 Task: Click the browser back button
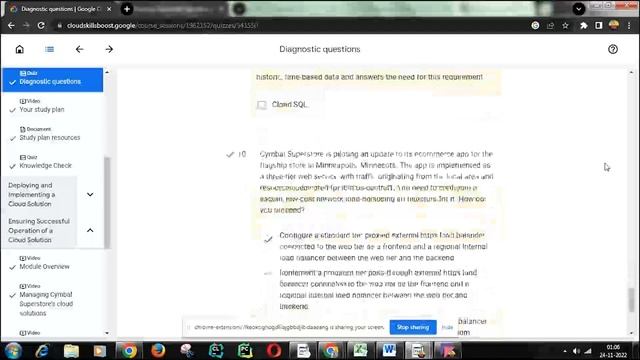pos(11,25)
